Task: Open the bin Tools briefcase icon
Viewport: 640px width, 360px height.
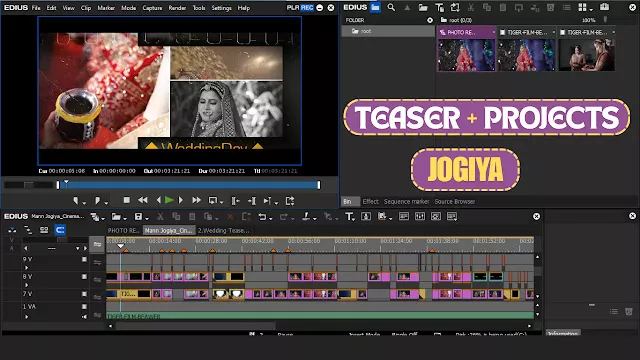Action: [604, 7]
